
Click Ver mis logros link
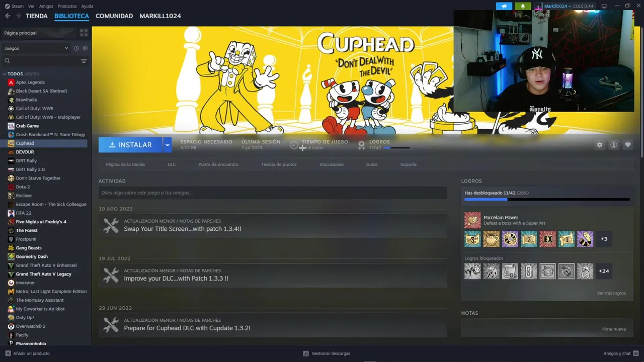pyautogui.click(x=611, y=293)
